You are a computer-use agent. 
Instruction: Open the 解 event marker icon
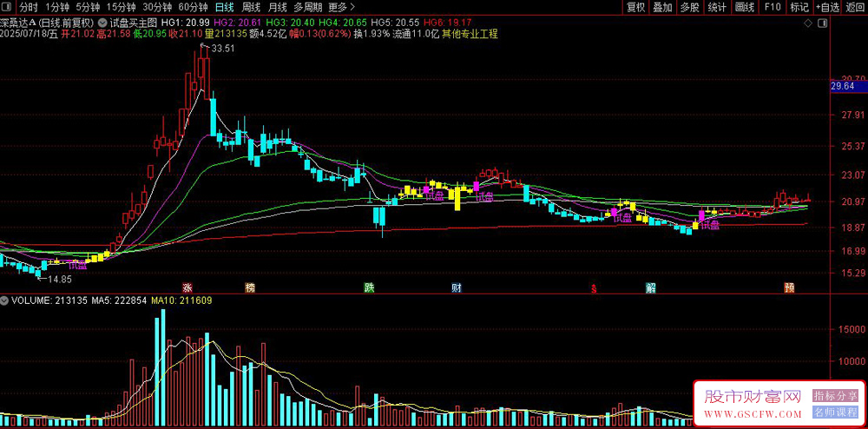[650, 287]
